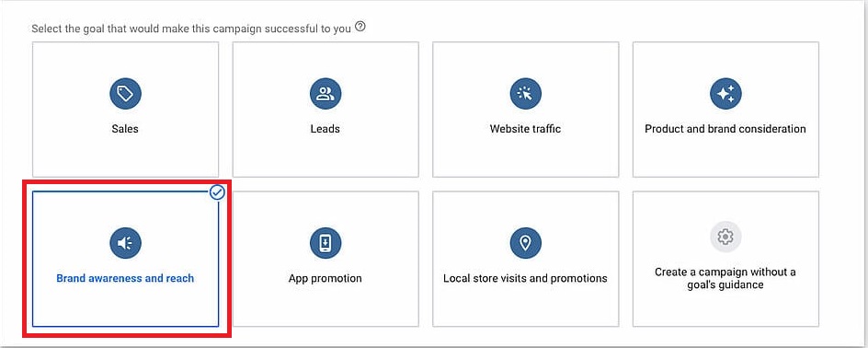Click the App promotion phone icon

tap(325, 243)
